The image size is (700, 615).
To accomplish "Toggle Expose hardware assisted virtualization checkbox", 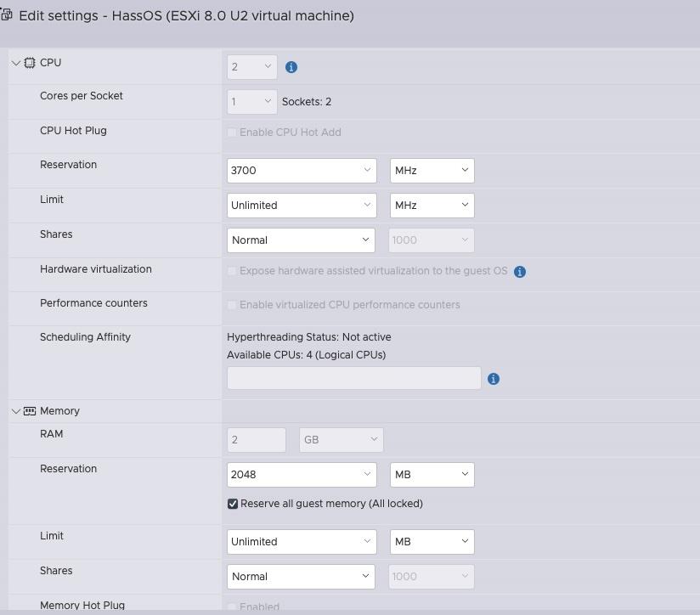I will 232,271.
